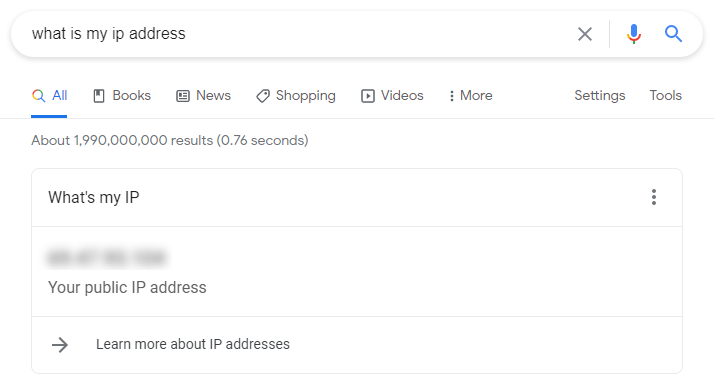
Task: Start voice search with the microphone icon
Action: 633,34
